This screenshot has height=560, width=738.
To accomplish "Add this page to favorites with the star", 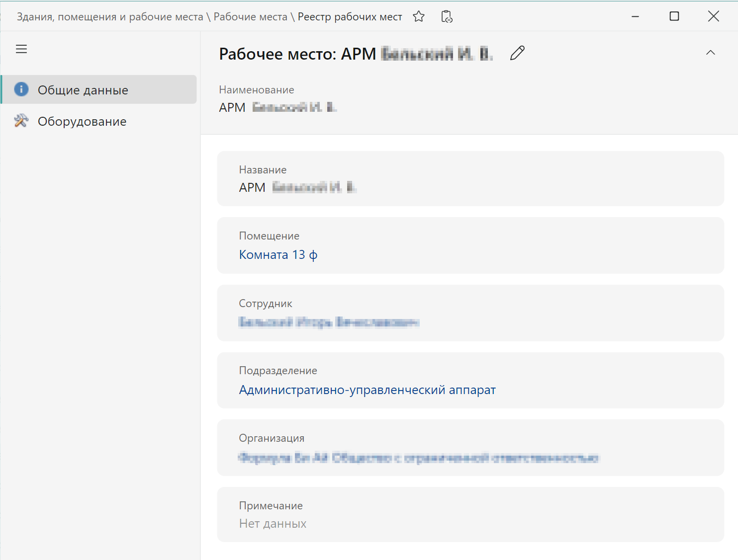I will point(419,17).
